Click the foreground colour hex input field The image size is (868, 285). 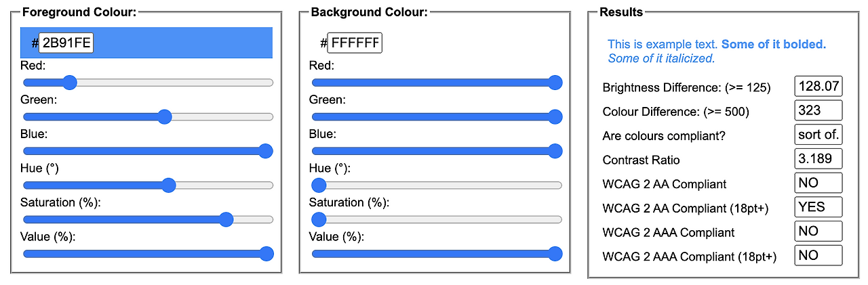tap(66, 43)
